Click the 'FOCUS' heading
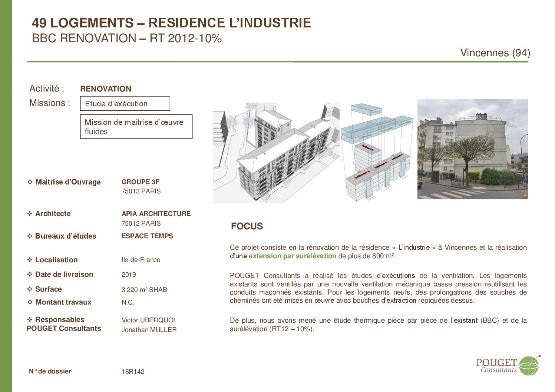The image size is (555, 392). pos(247,226)
